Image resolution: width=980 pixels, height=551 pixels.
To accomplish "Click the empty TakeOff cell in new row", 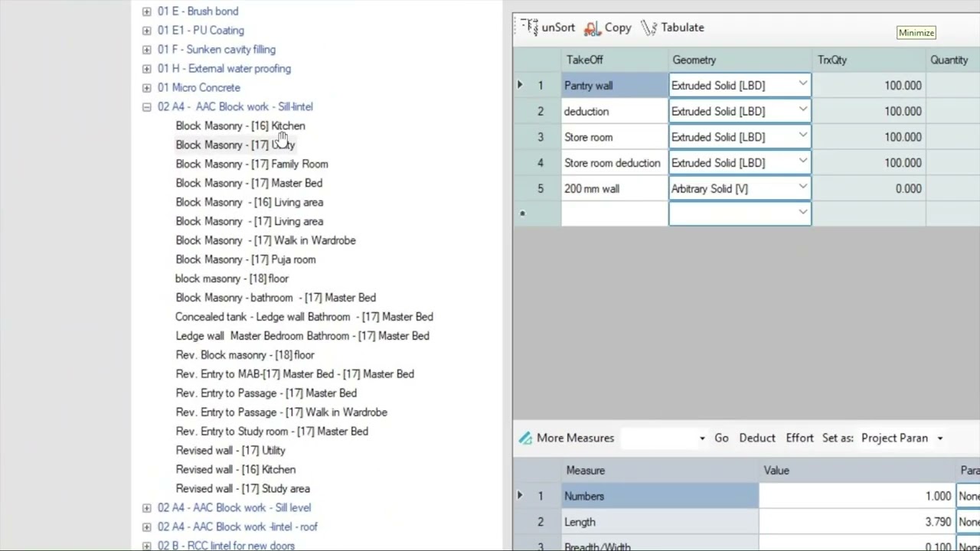I will 615,214.
